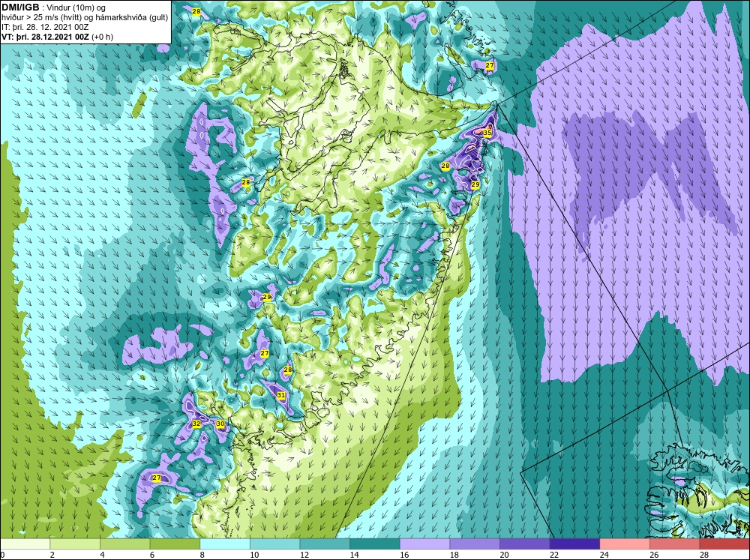This screenshot has height=560, width=750.
Task: Click the yellow gust label 32
Action: point(196,424)
